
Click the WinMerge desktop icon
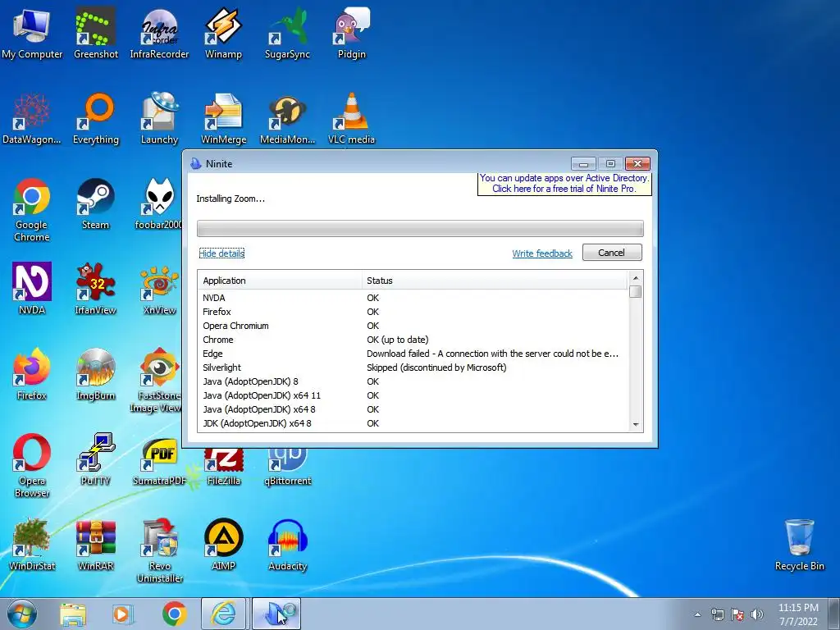coord(223,119)
